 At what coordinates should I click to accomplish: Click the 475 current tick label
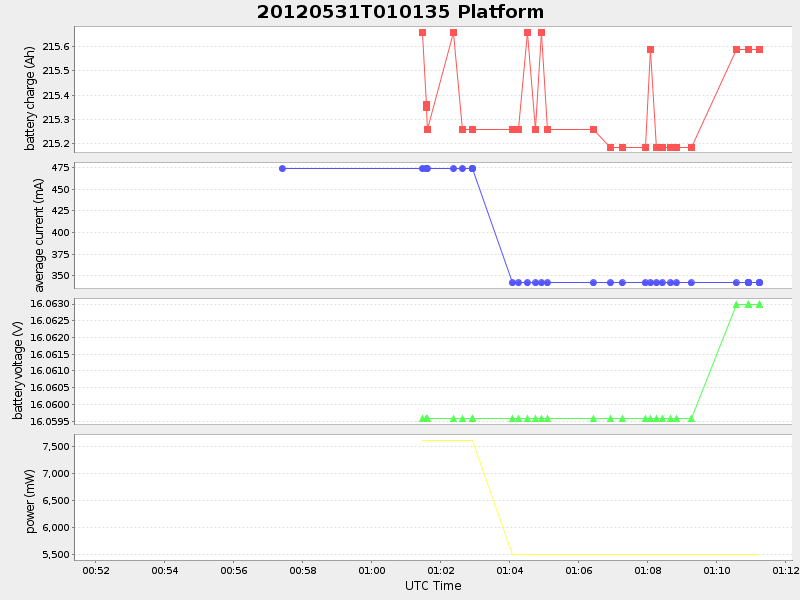click(62, 168)
